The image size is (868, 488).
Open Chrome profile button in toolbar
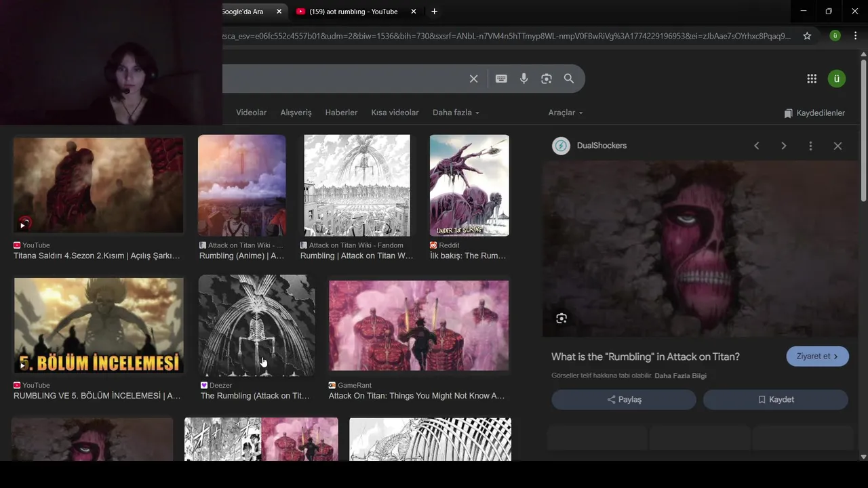pos(835,36)
